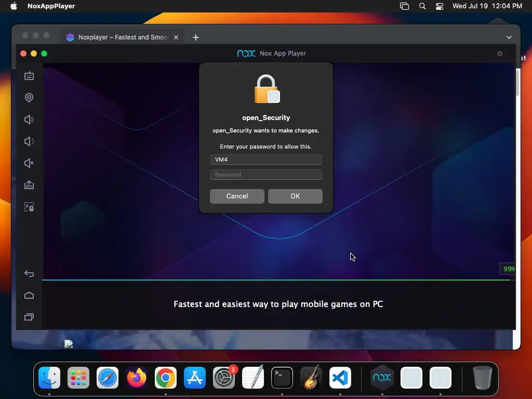Launch Firefox from the Dock
532x399 pixels.
[x=137, y=378]
